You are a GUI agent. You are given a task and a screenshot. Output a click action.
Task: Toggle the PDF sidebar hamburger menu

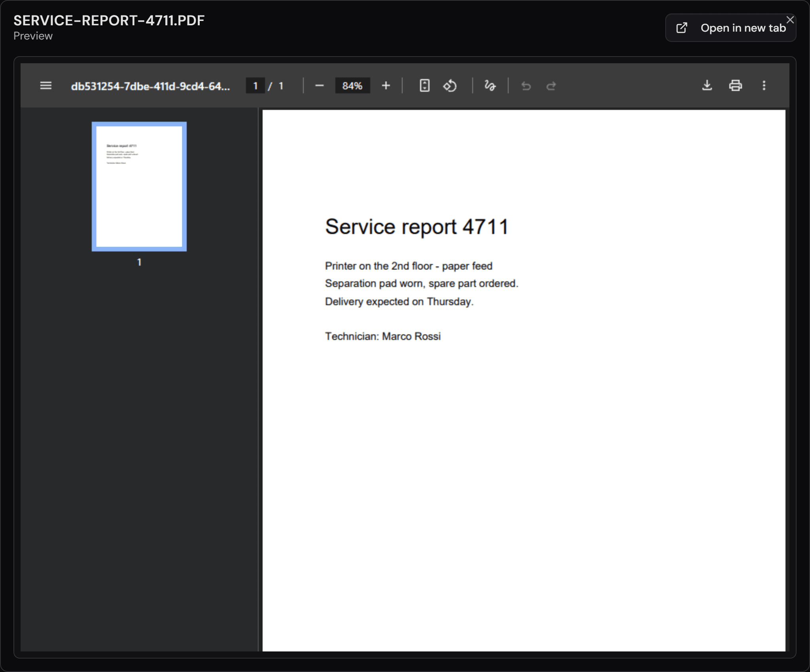[46, 85]
